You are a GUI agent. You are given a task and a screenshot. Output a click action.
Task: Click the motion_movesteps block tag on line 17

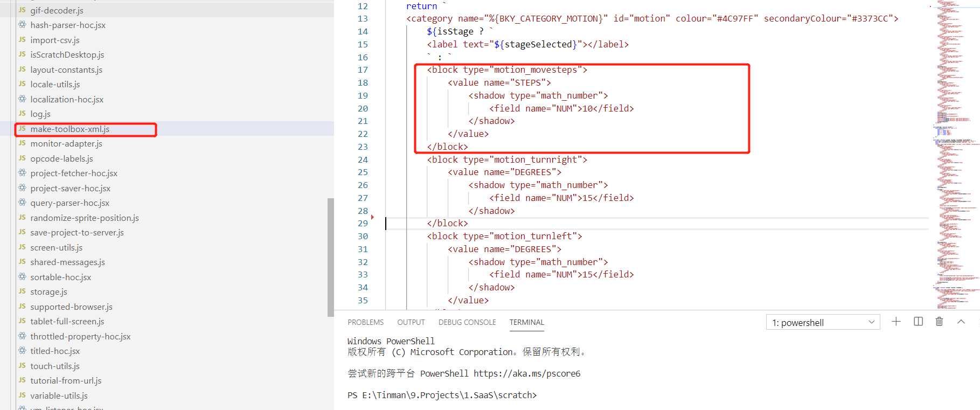tap(507, 70)
